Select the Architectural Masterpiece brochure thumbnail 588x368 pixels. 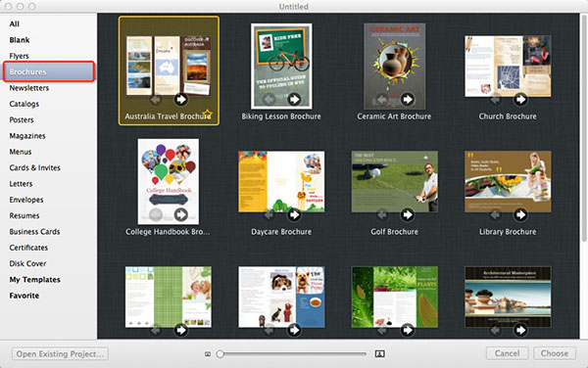tap(508, 297)
